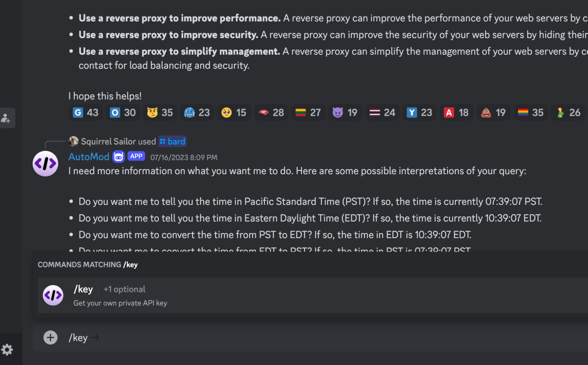Click the 07/16/2023 message timestamp

coord(183,157)
